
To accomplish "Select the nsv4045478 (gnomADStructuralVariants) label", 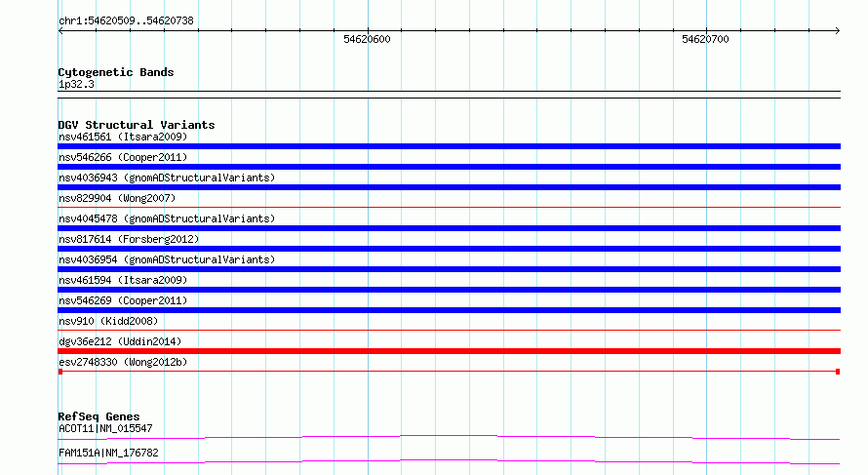I will pyautogui.click(x=167, y=218).
